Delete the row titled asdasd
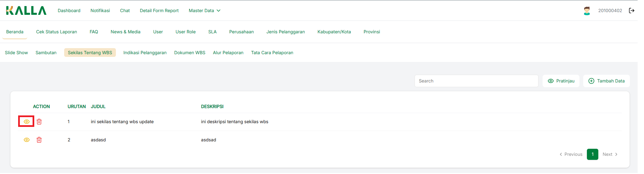Image resolution: width=644 pixels, height=174 pixels. (x=39, y=140)
